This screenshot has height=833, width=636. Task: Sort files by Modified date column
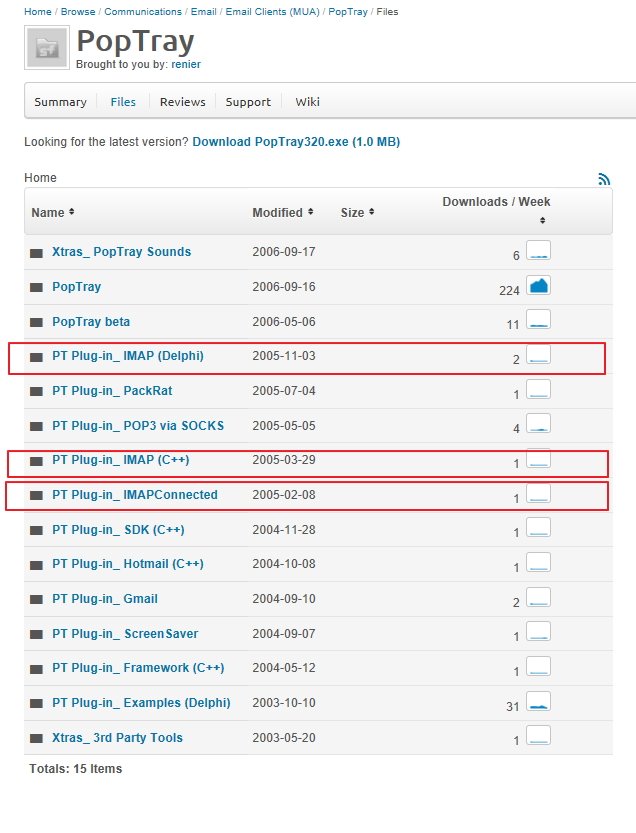(282, 212)
